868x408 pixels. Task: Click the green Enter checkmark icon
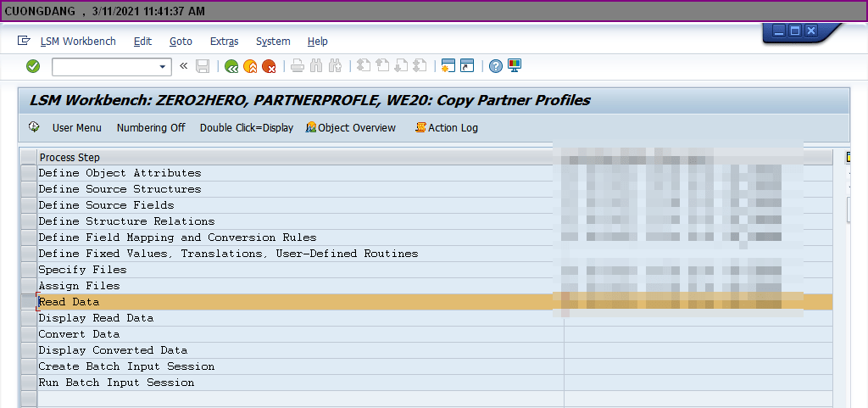(33, 66)
